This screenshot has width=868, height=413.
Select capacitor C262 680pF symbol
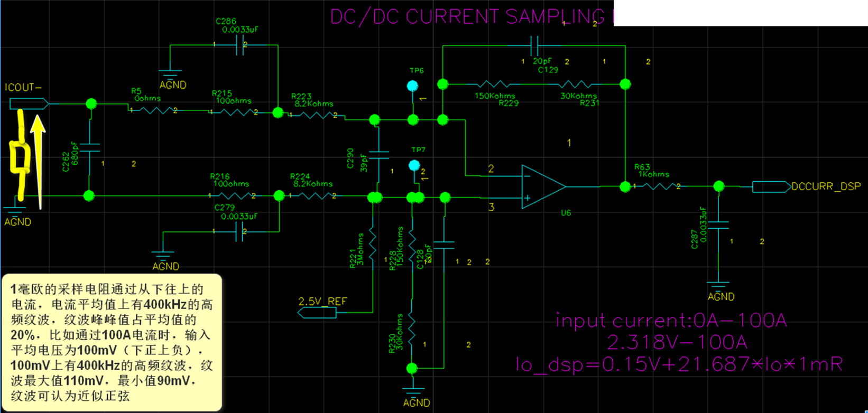[89, 148]
